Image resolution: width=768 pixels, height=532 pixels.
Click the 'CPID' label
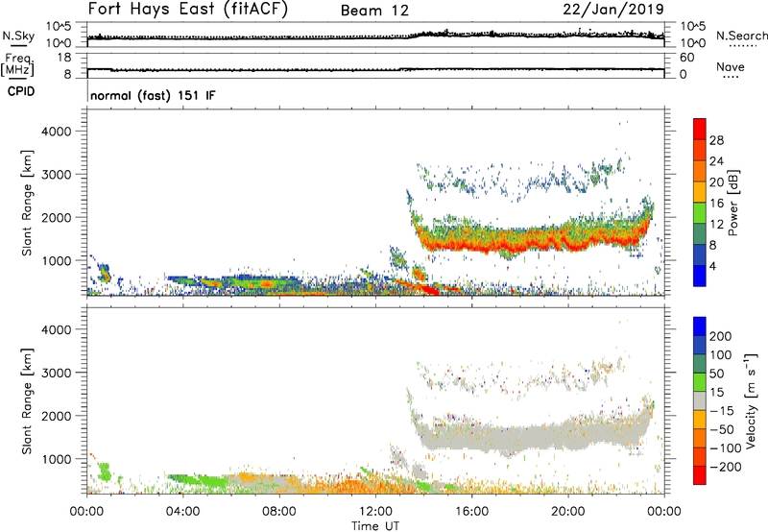pos(21,91)
